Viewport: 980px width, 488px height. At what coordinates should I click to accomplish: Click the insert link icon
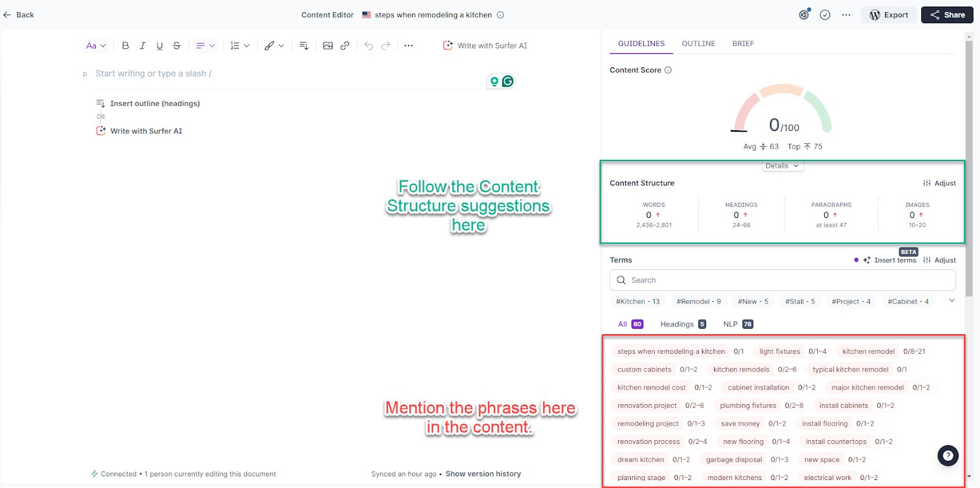pos(345,45)
